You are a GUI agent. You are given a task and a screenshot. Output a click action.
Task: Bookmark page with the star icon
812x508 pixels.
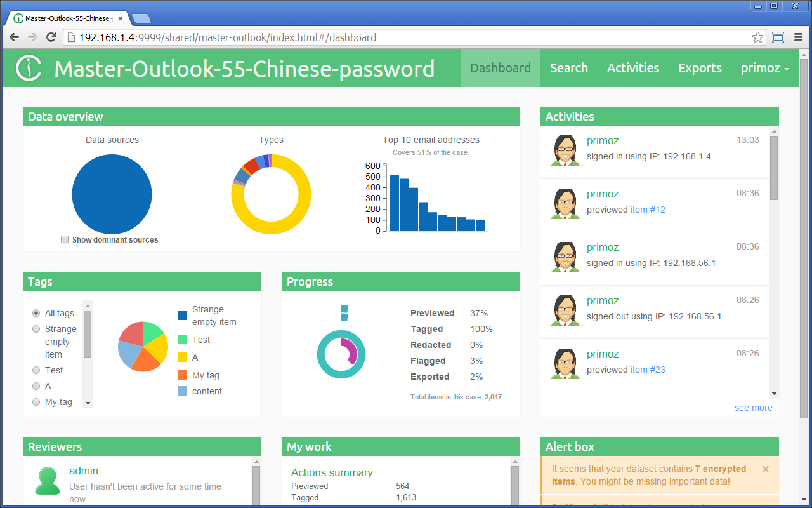coord(757,37)
